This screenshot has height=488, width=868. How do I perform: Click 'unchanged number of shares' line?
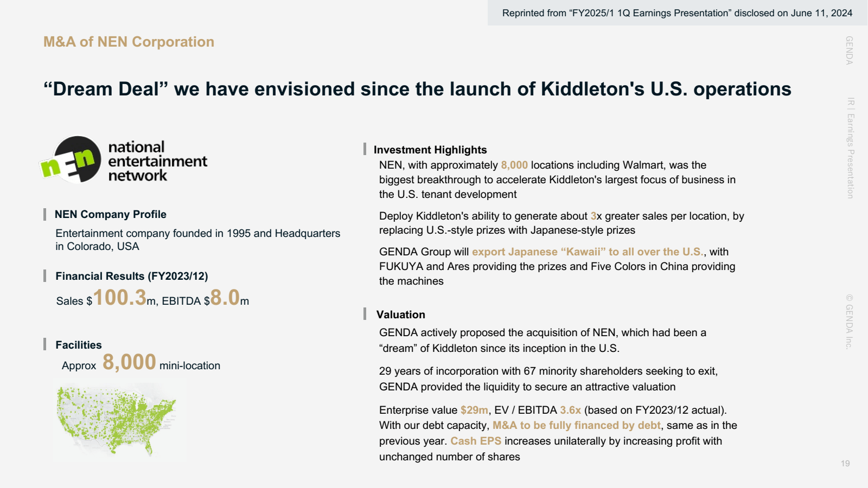(450, 457)
